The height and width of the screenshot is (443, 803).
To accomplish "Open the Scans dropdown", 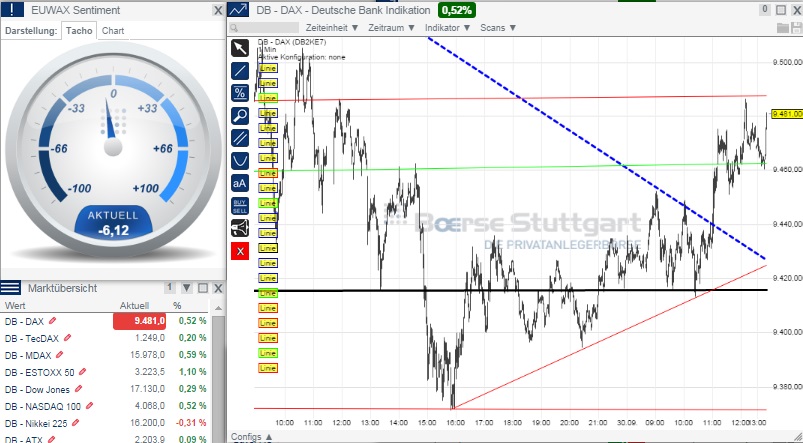I will coord(498,28).
